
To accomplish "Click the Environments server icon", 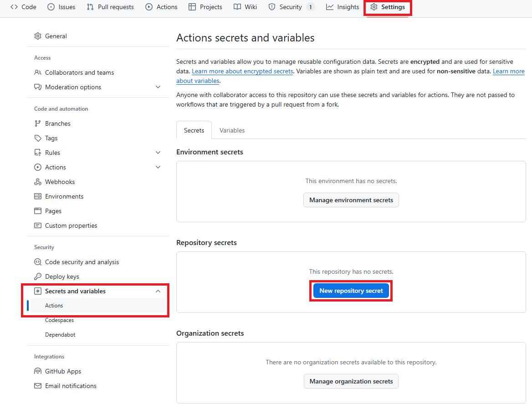I will (38, 196).
